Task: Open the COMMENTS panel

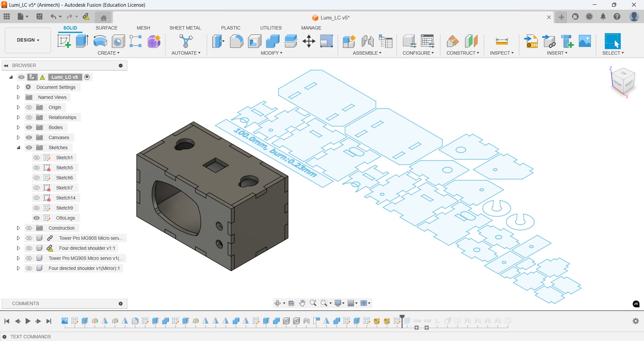Action: 121,304
